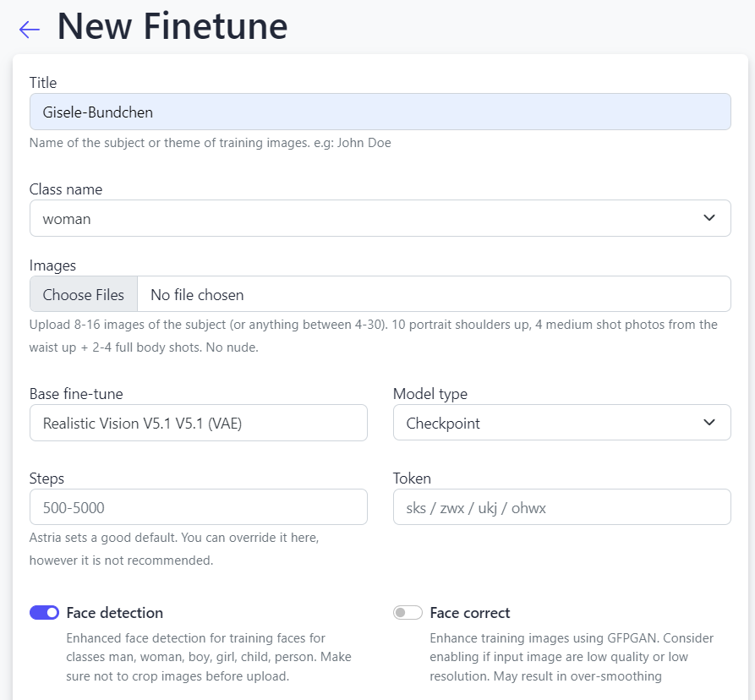Click the 'Title' field label
This screenshot has width=755, height=700.
[43, 82]
